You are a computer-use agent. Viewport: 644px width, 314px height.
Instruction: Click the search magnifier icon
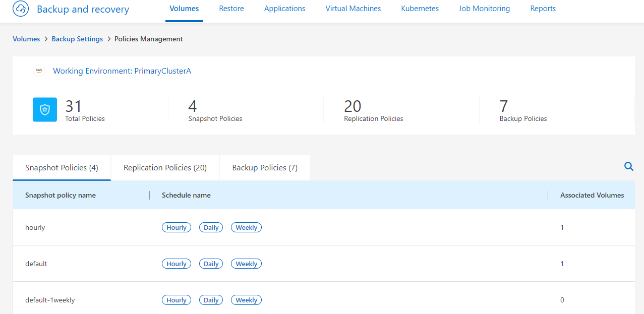(628, 166)
